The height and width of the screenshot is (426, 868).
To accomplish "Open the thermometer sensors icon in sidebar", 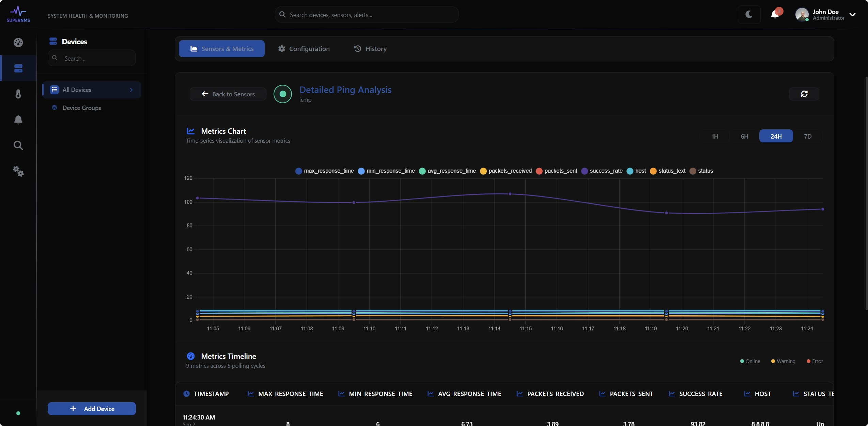I will pos(18,94).
